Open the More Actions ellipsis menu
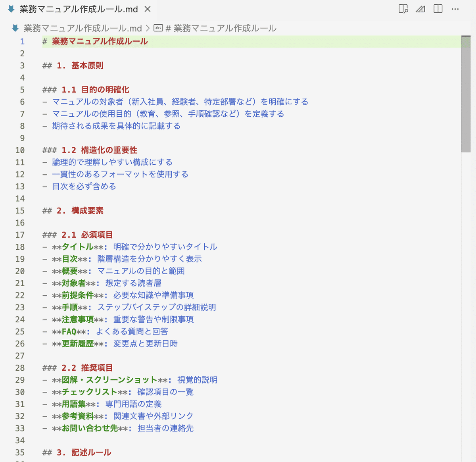The width and height of the screenshot is (476, 462). [455, 9]
